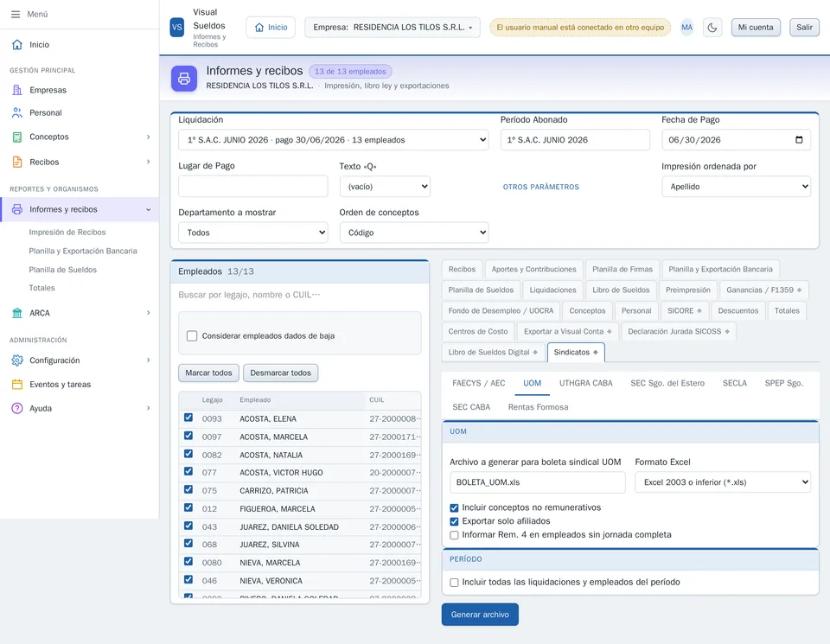This screenshot has width=830, height=644.
Task: Click the Personal people icon
Action: coord(17,112)
